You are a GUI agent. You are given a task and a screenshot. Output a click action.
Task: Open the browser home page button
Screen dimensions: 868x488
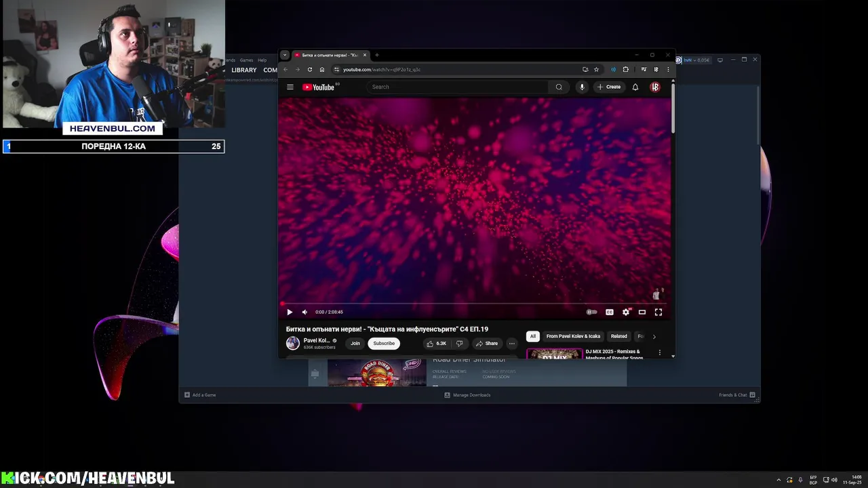click(x=322, y=69)
